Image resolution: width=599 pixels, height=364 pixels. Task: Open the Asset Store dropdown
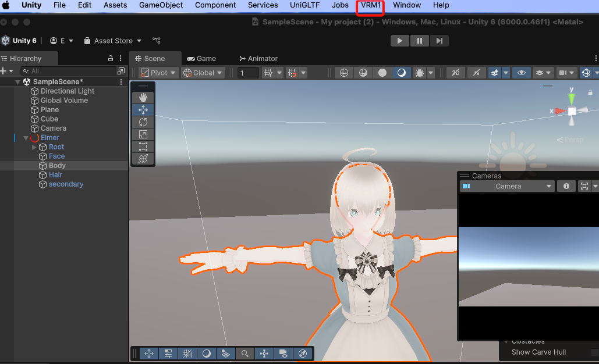point(113,41)
